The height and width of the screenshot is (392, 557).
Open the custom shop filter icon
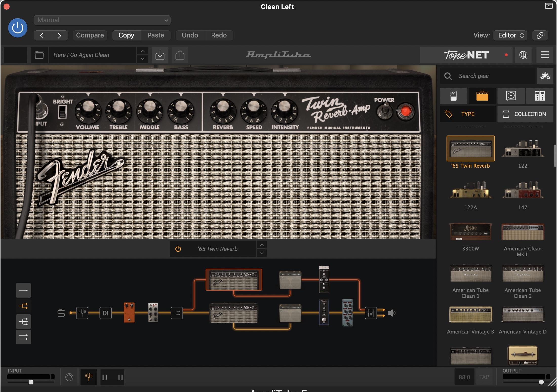point(545,76)
